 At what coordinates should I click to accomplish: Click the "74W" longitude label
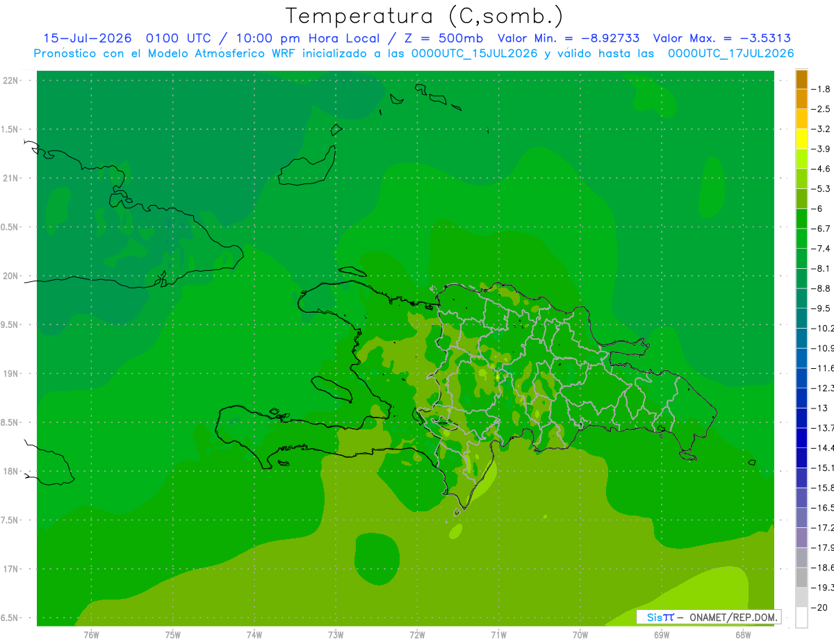[x=254, y=635]
